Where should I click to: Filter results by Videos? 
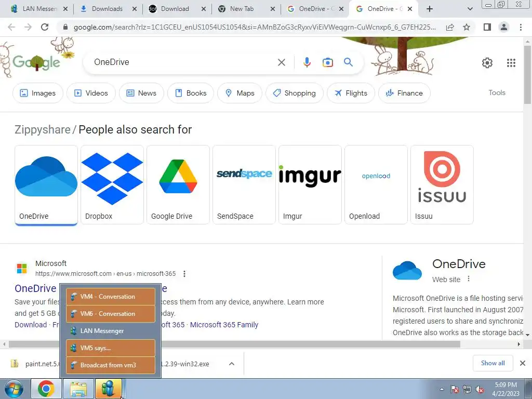point(91,93)
